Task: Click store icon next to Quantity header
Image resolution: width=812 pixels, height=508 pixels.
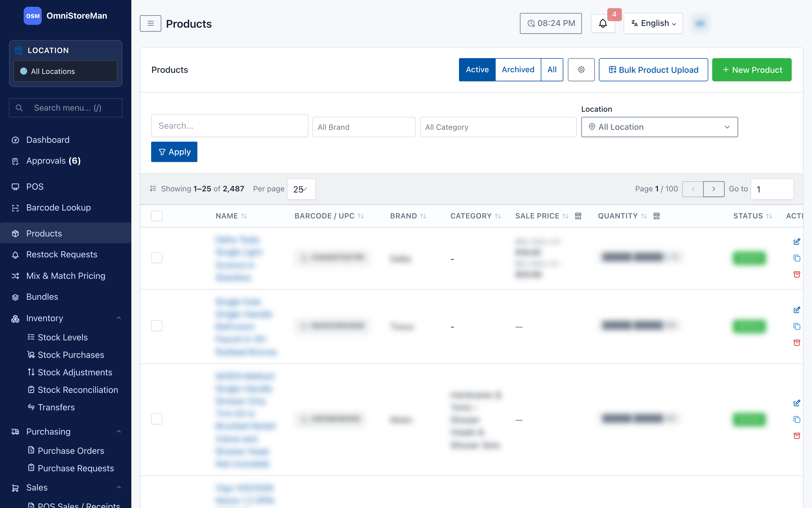Action: tap(656, 216)
